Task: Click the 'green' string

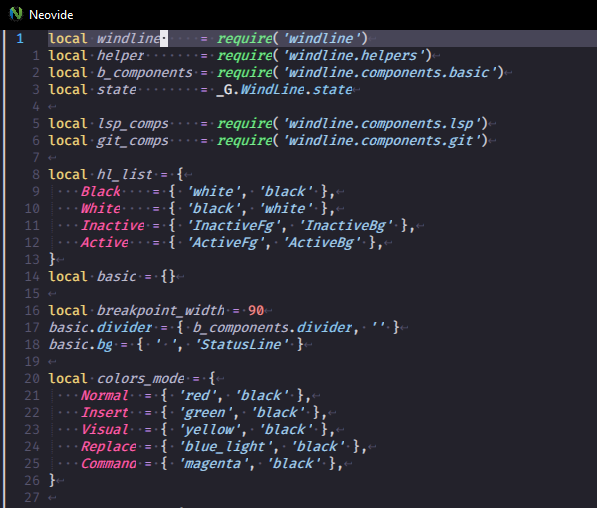Action: [206, 412]
